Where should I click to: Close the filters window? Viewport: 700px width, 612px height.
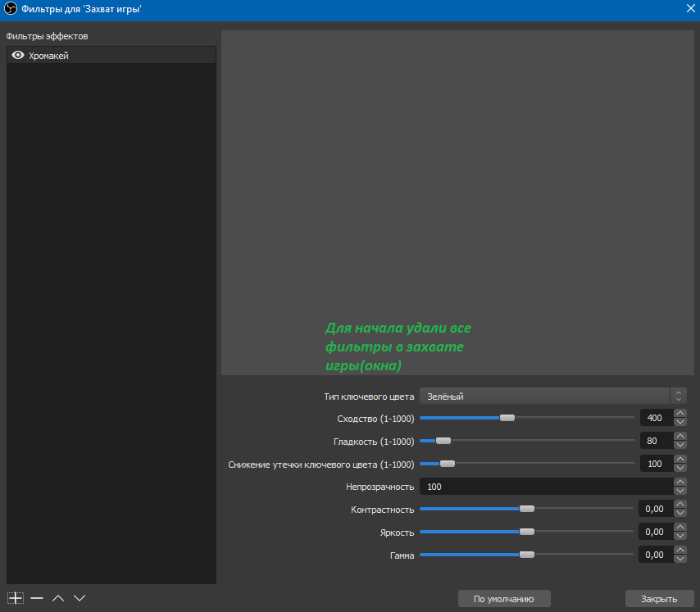[690, 7]
